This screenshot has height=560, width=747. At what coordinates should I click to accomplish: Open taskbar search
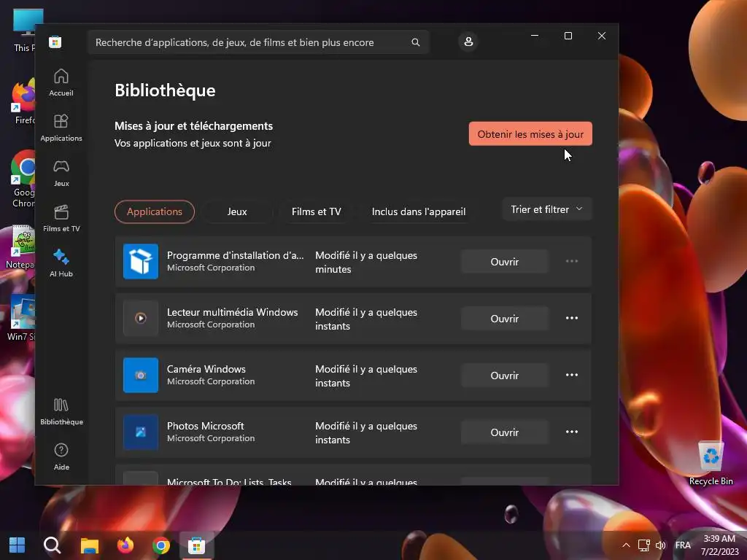pos(52,545)
